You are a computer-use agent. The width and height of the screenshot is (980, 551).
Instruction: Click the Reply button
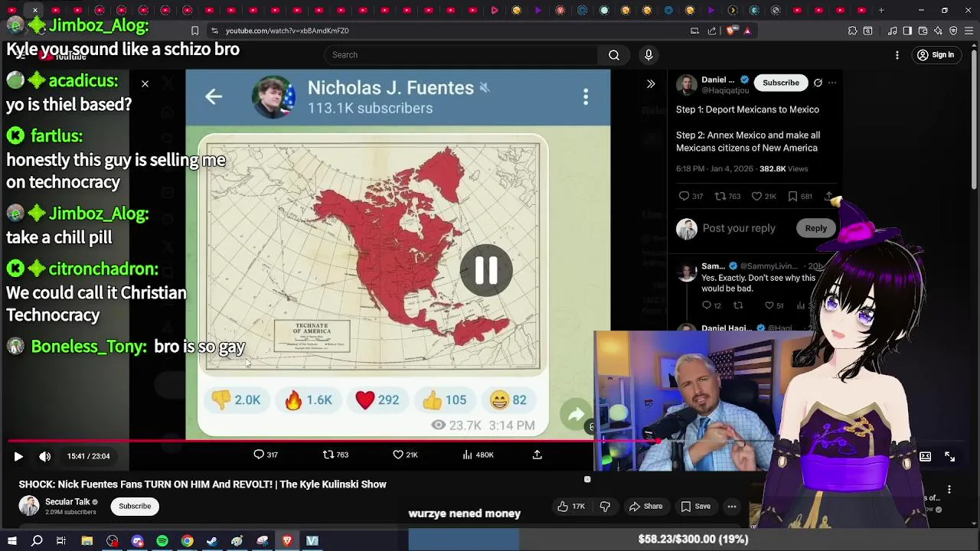coord(816,228)
